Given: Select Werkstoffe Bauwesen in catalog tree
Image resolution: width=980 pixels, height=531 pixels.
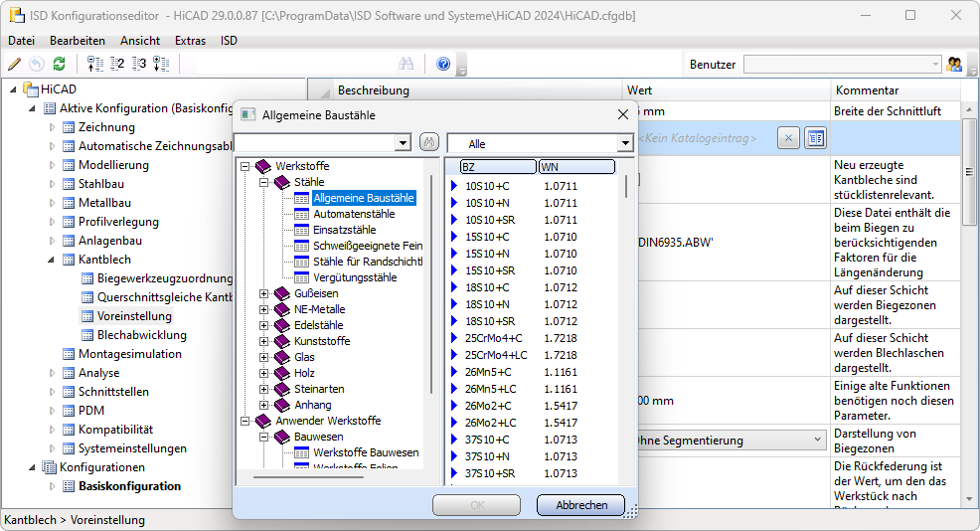Looking at the screenshot, I should point(366,452).
